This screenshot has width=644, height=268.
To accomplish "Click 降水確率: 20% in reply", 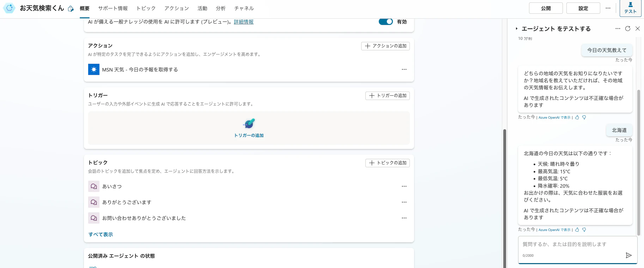I will tap(553, 186).
